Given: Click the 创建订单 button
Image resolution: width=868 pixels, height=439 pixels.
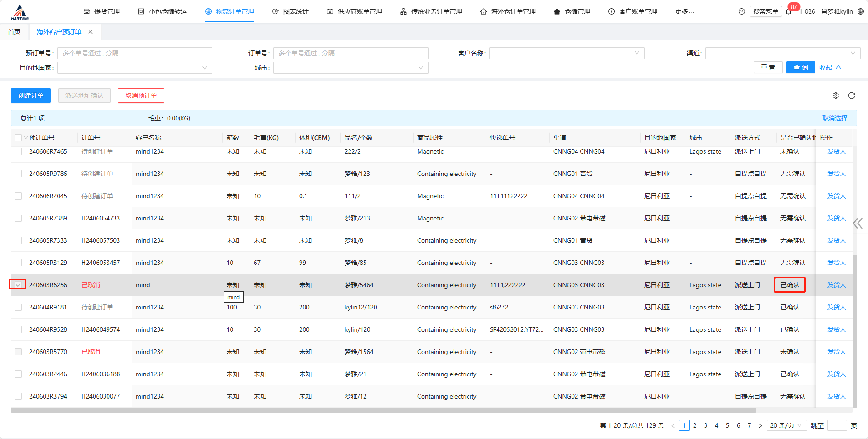Looking at the screenshot, I should (x=31, y=95).
